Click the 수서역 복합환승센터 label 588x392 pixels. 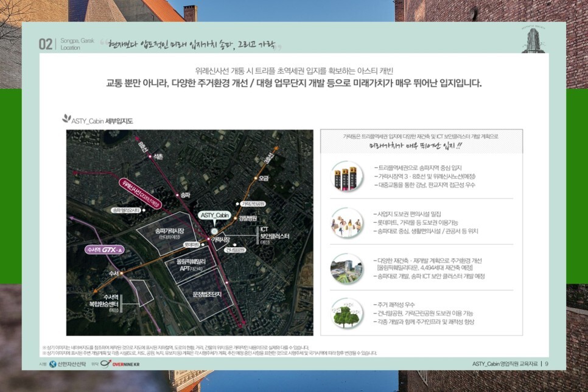click(105, 303)
